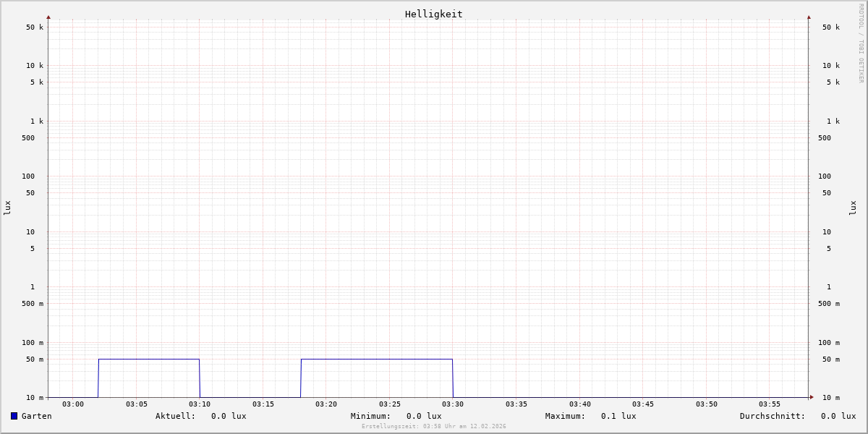The image size is (868, 434).
Task: Click the chart title Helligkeit
Action: coord(434,14)
